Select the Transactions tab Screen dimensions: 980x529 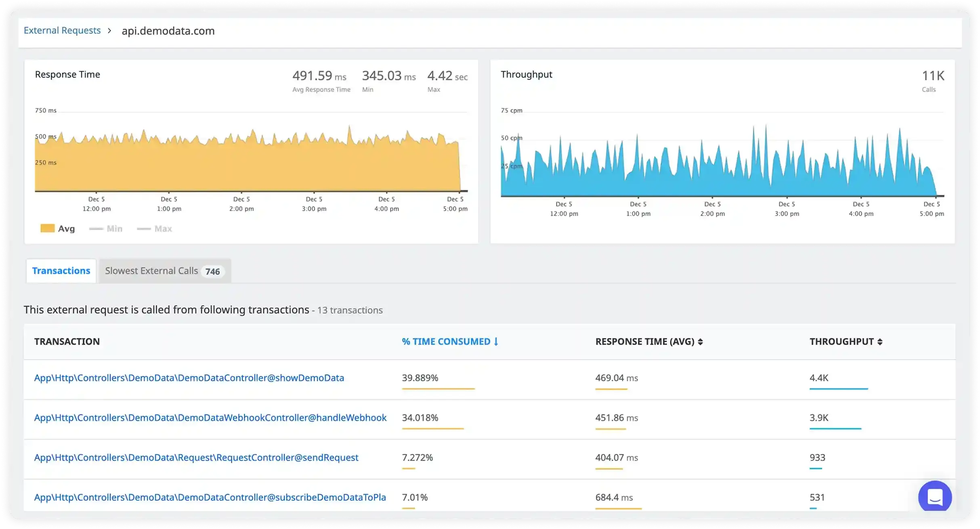61,271
